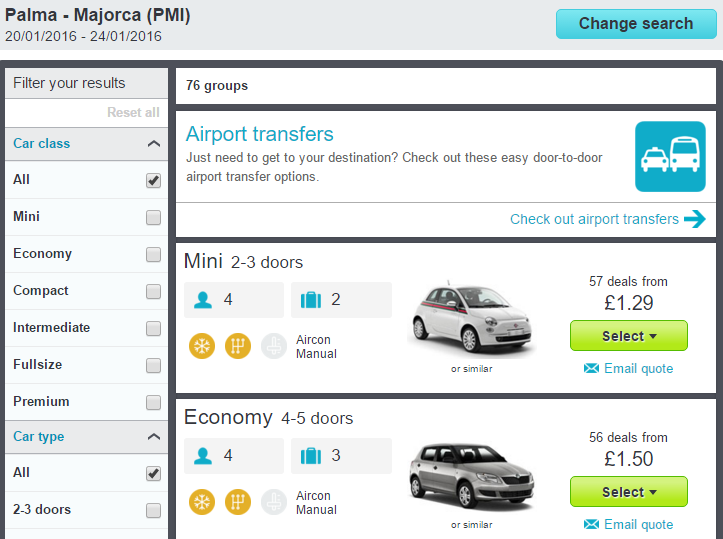
Task: Enable the Compact car class filter
Action: pos(154,291)
